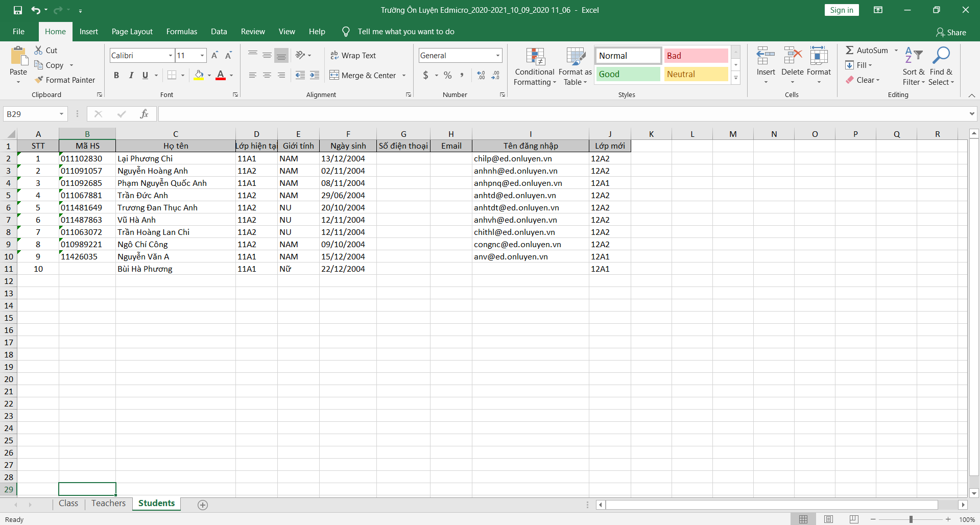The image size is (980, 525).
Task: Toggle Bold formatting
Action: (x=116, y=75)
